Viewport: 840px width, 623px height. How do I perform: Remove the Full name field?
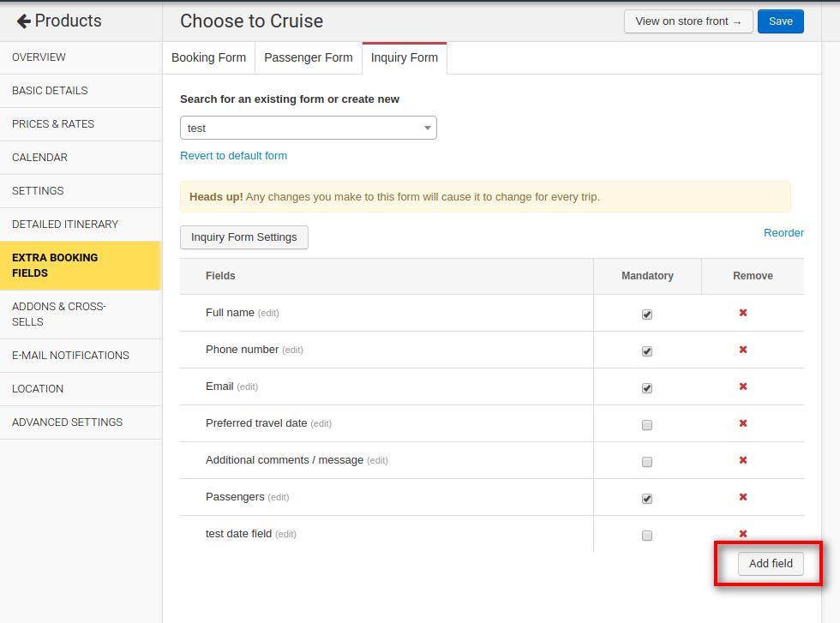(x=743, y=313)
